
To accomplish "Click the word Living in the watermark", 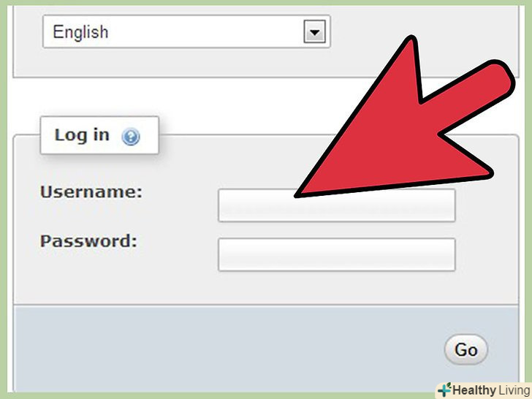I will tap(514, 390).
